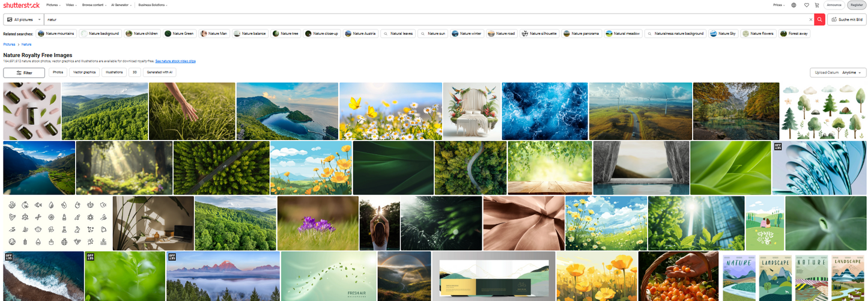This screenshot has height=301, width=868.
Task: Open the AI Generator menu
Action: [122, 5]
